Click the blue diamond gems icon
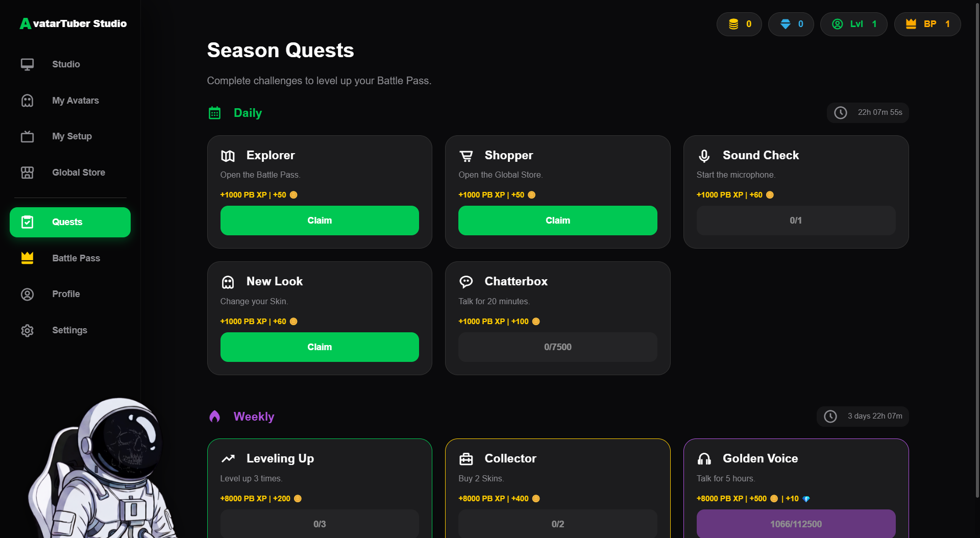The width and height of the screenshot is (980, 538). click(x=786, y=24)
